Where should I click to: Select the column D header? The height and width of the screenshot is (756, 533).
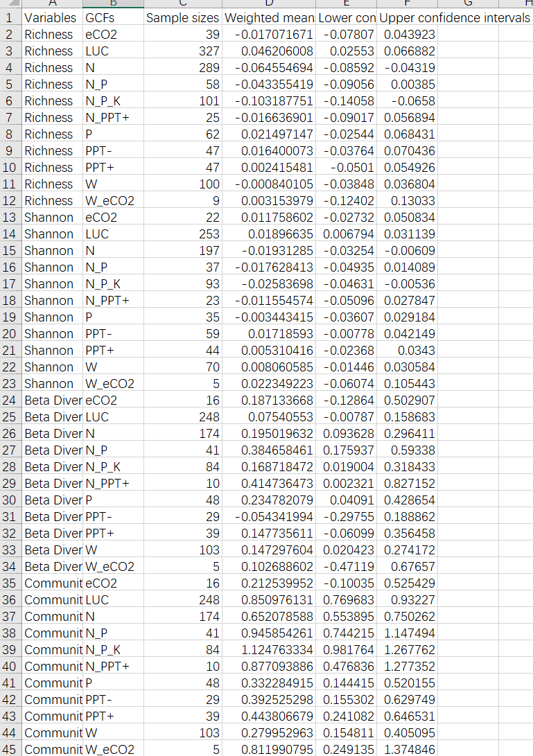[x=269, y=3]
